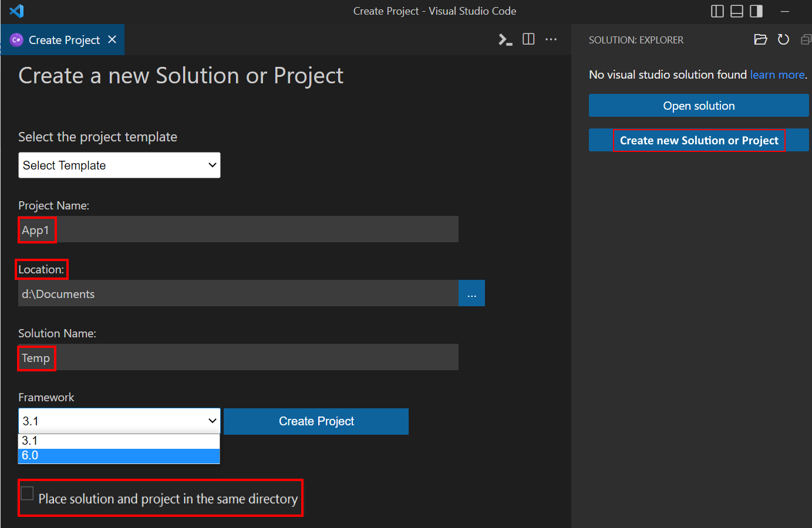The height and width of the screenshot is (528, 812).
Task: Enable placing solution and project in same directory
Action: pos(27,493)
